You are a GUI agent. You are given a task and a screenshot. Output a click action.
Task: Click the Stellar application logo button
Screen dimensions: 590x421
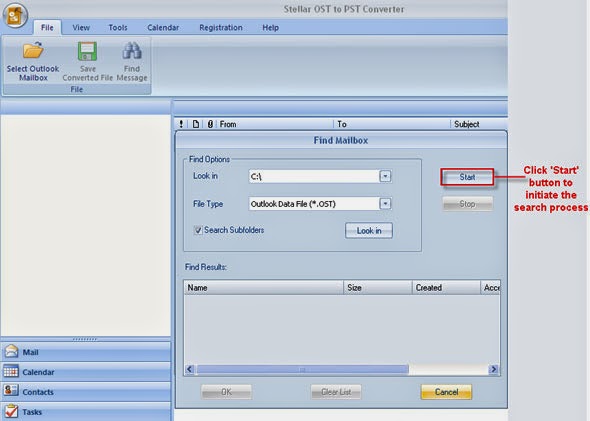tap(15, 15)
